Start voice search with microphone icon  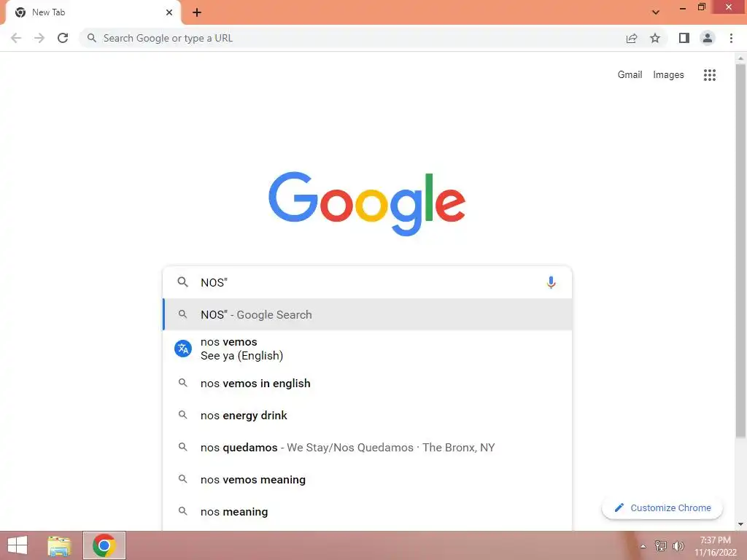click(551, 282)
